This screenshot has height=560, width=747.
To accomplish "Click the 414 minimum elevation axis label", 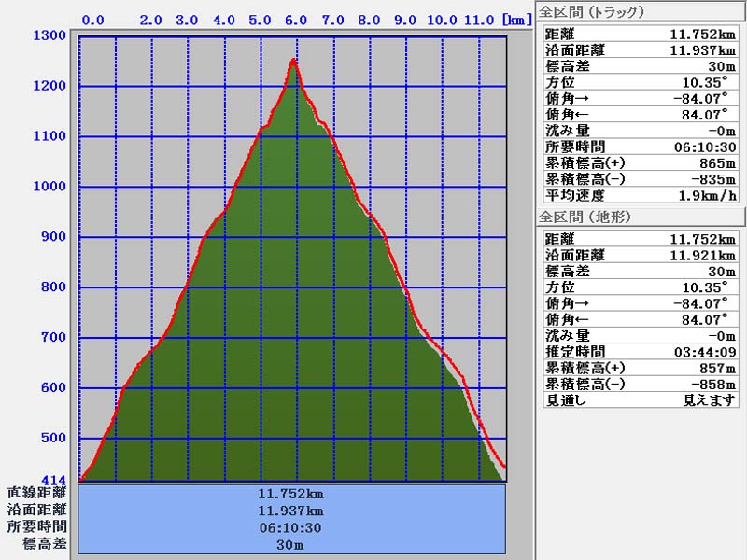I will click(54, 480).
